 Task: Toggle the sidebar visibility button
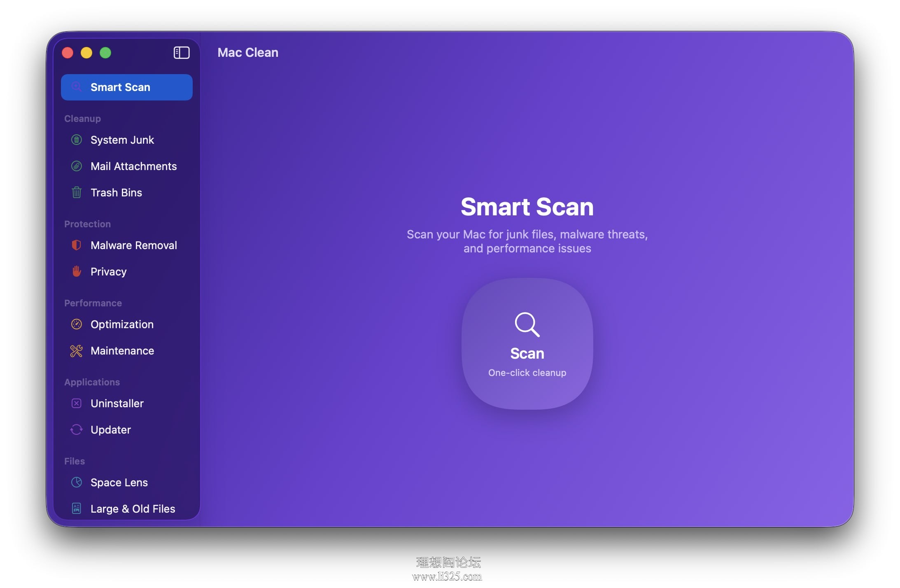click(x=182, y=53)
